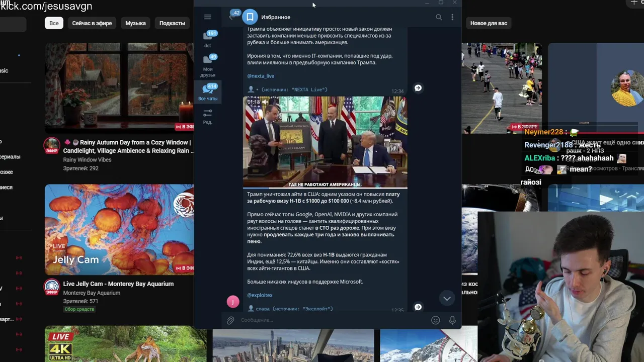Select the Подкасты category filter
Screen dimensions: 644x362
click(172, 23)
